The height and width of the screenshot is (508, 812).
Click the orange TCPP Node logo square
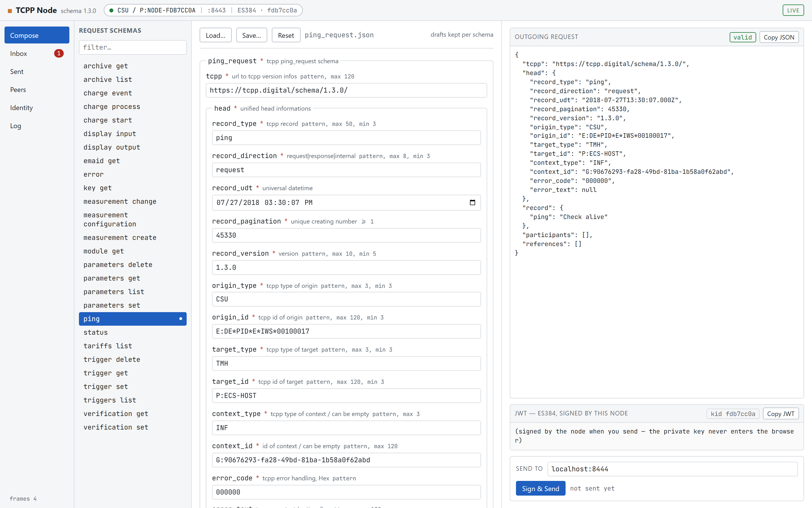pos(10,11)
